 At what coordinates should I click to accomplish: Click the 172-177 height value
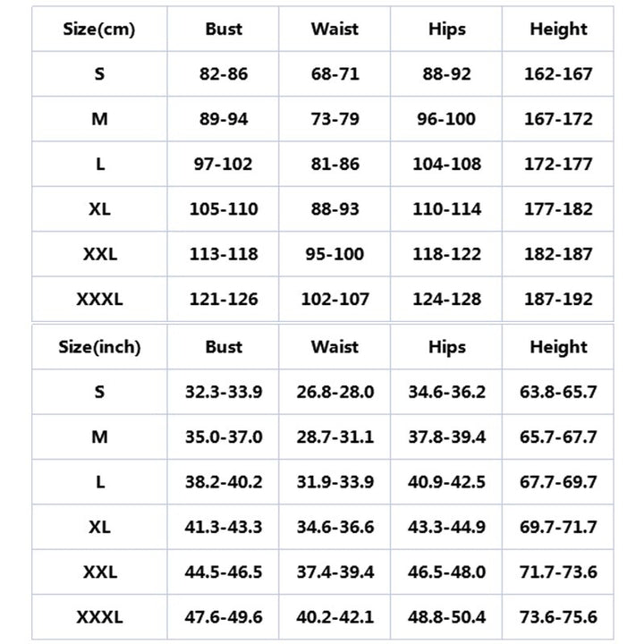point(558,164)
